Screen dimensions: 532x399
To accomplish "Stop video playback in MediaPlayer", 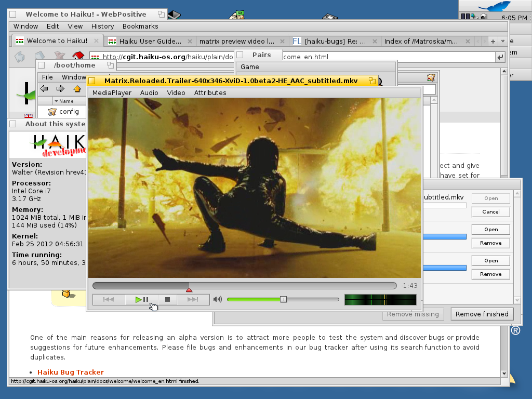I will point(167,299).
